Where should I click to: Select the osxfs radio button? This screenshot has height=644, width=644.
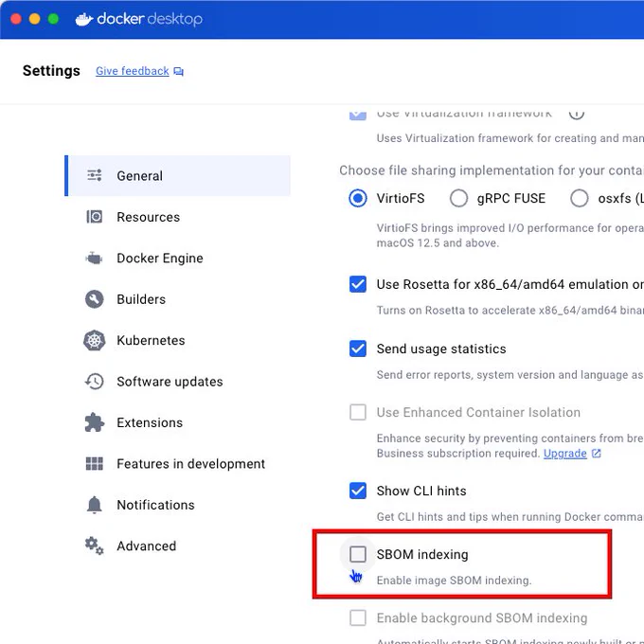pos(579,198)
